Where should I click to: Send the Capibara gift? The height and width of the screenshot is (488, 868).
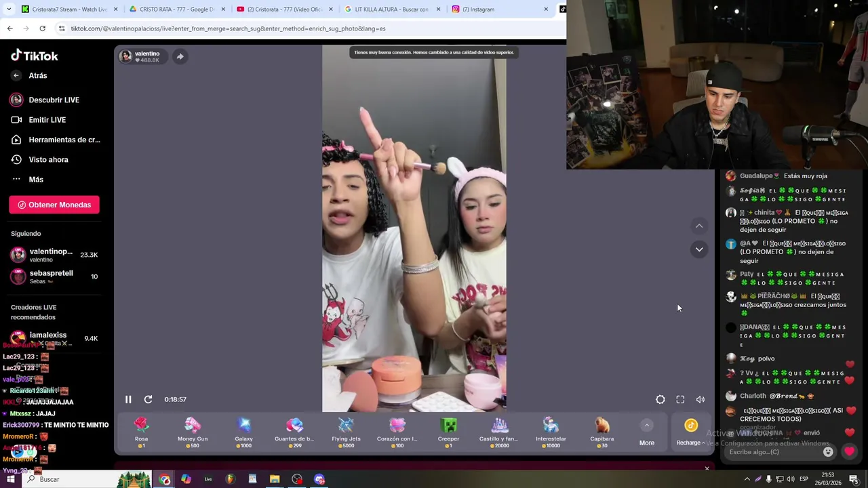(602, 432)
